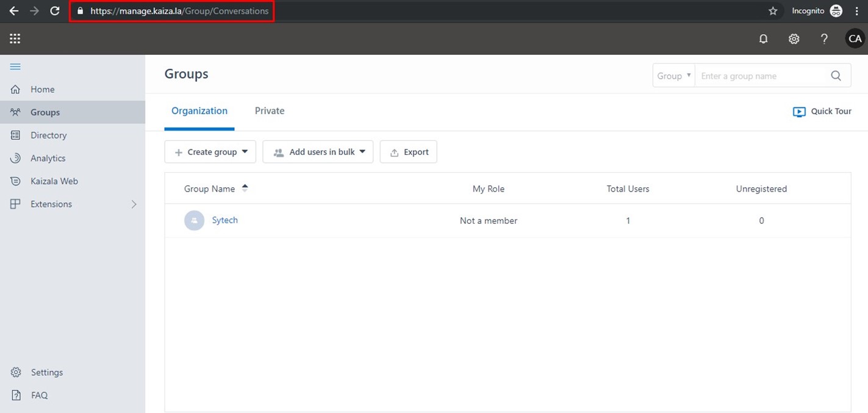Click the search magnifier icon
Screen dimensions: 868x413
836,76
